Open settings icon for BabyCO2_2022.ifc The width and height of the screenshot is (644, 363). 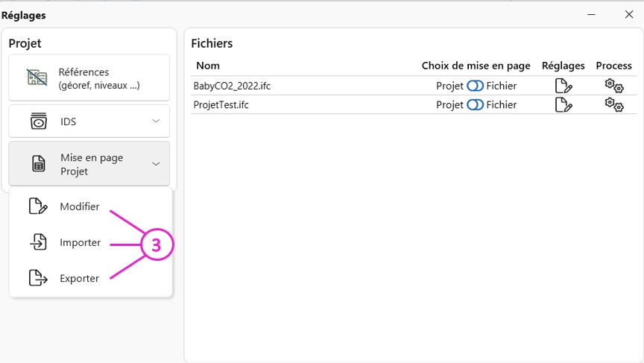click(x=563, y=86)
